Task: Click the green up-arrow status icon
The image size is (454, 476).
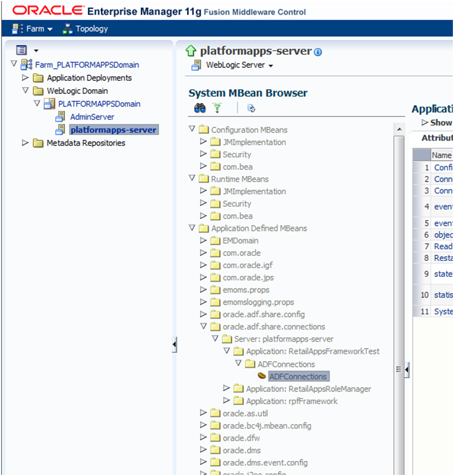Action: pos(191,51)
